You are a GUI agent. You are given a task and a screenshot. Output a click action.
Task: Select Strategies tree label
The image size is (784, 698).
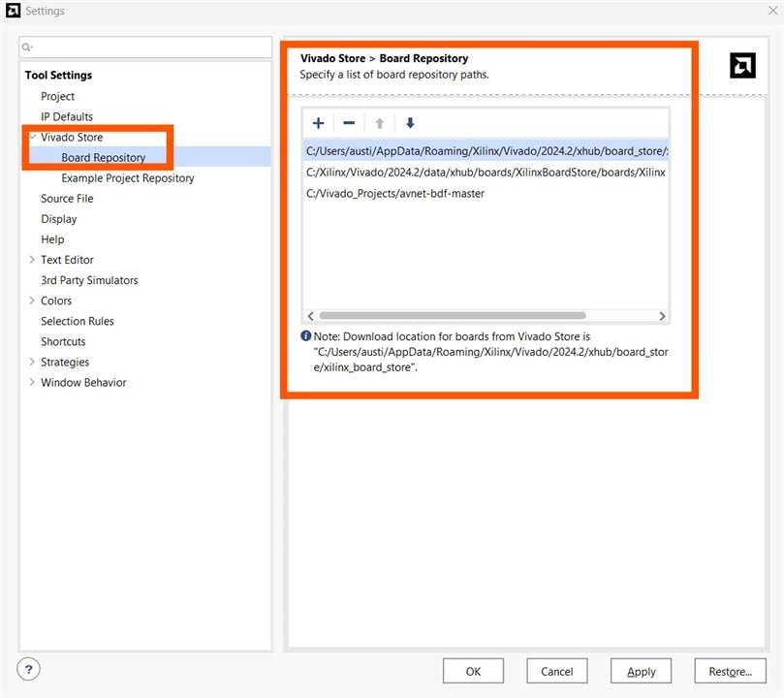pos(65,362)
